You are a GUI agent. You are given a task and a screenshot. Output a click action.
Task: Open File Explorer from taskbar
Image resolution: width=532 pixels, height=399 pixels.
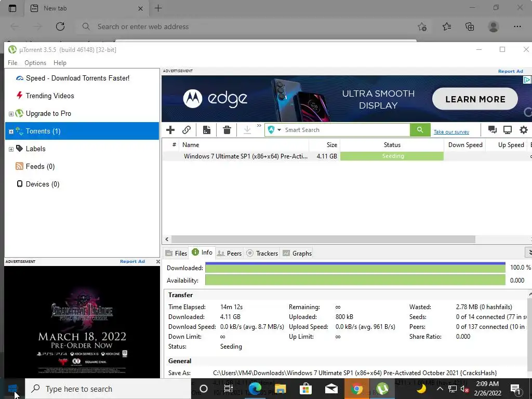coord(280,389)
